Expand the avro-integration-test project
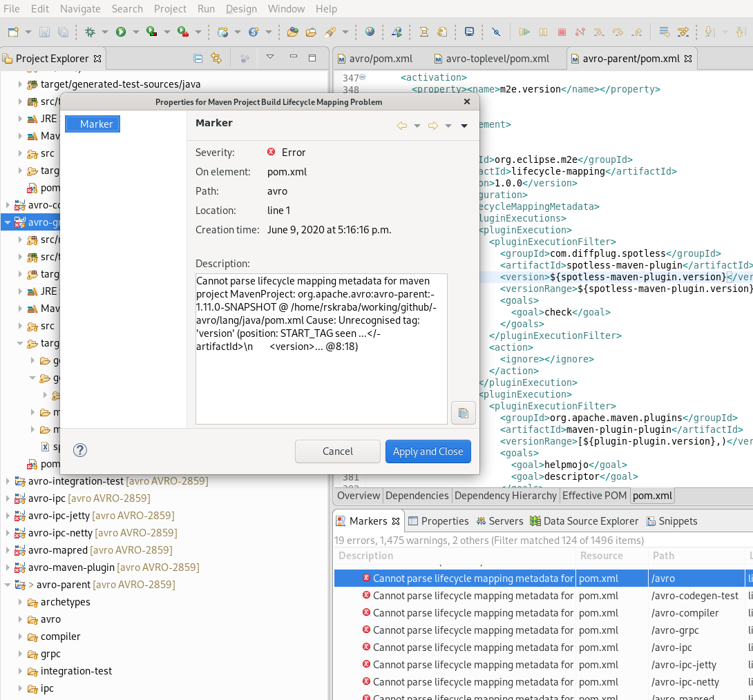 (x=8, y=481)
